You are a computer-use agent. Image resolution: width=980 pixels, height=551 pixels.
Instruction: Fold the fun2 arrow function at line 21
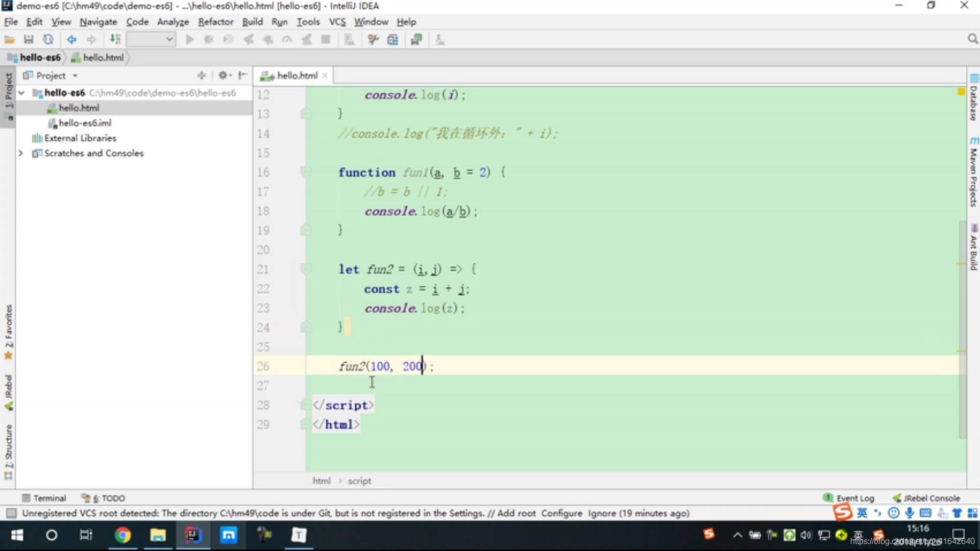point(305,269)
